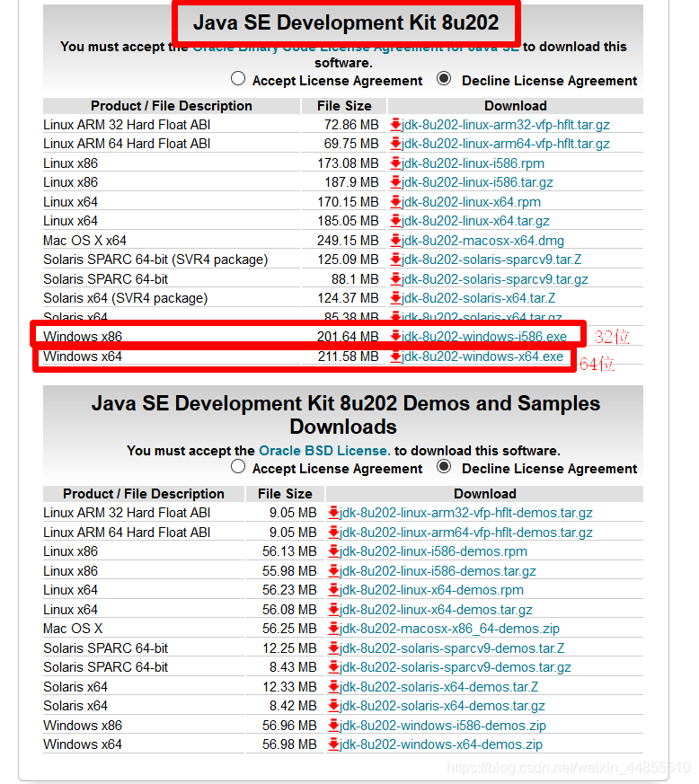Select Accept License Agreement for Demos and Samples
Screen dimensions: 699x784
(x=238, y=467)
